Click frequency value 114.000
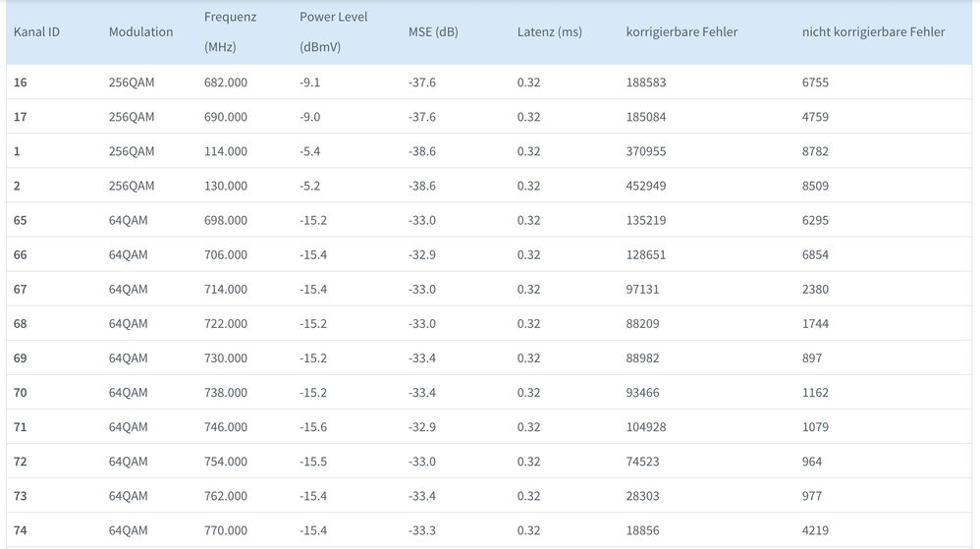The width and height of the screenshot is (980, 549). (x=226, y=151)
